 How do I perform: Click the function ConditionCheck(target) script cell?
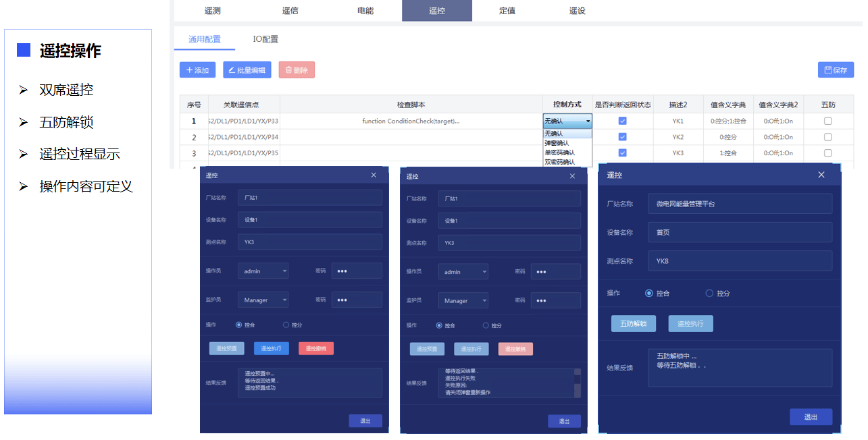pos(411,121)
